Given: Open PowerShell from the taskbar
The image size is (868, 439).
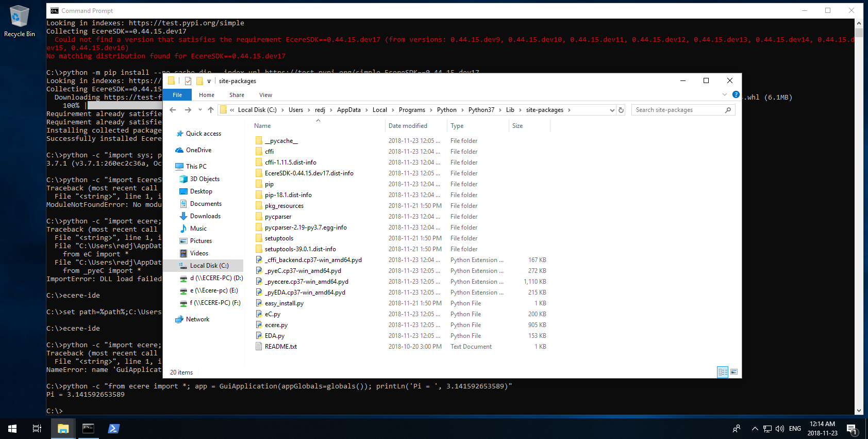Looking at the screenshot, I should pyautogui.click(x=113, y=429).
